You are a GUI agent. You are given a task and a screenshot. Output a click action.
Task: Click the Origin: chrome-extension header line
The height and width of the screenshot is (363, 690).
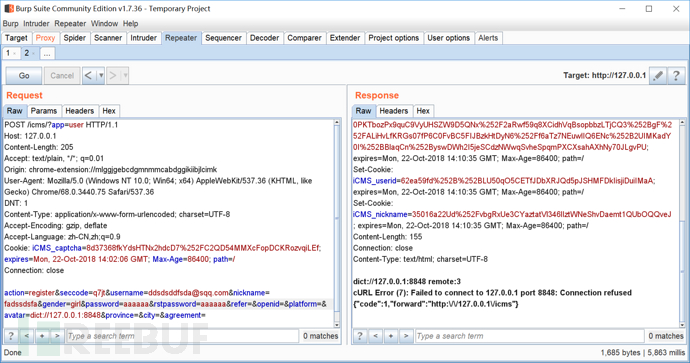click(x=110, y=170)
